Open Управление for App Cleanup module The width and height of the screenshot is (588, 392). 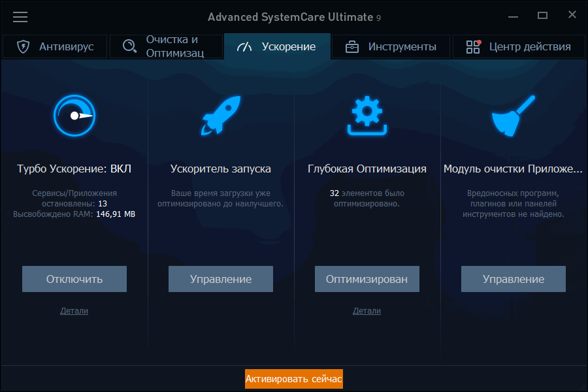(513, 279)
